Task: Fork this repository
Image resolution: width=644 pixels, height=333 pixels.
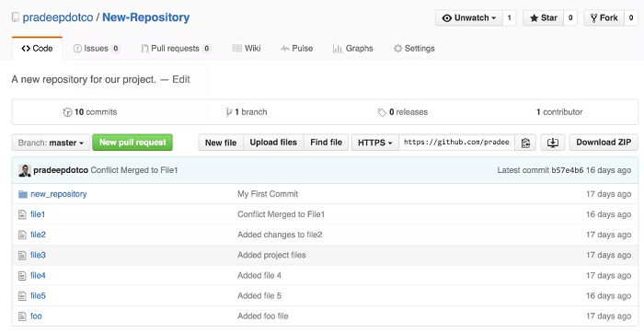Action: coord(604,18)
